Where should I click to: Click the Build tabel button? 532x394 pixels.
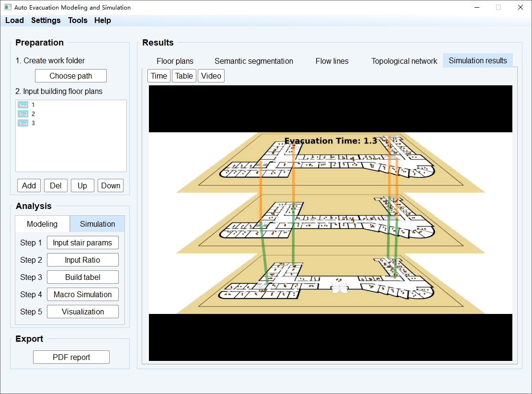point(83,277)
